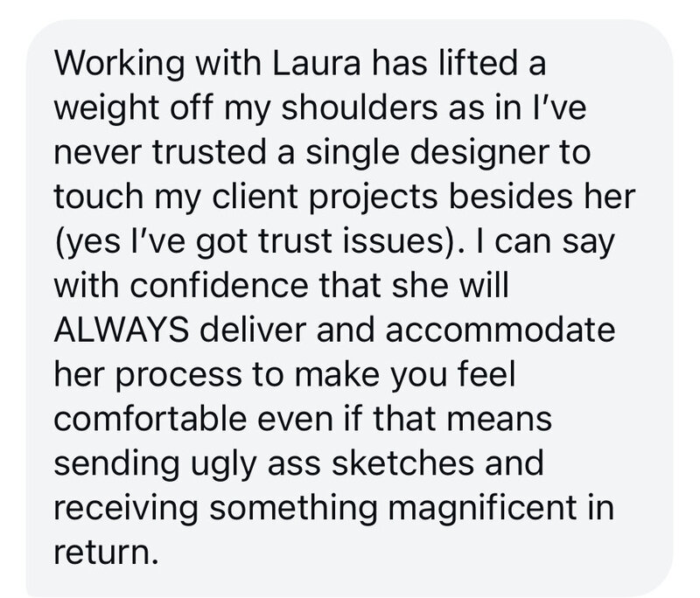
Task: Select the word weight
Action: (107, 109)
